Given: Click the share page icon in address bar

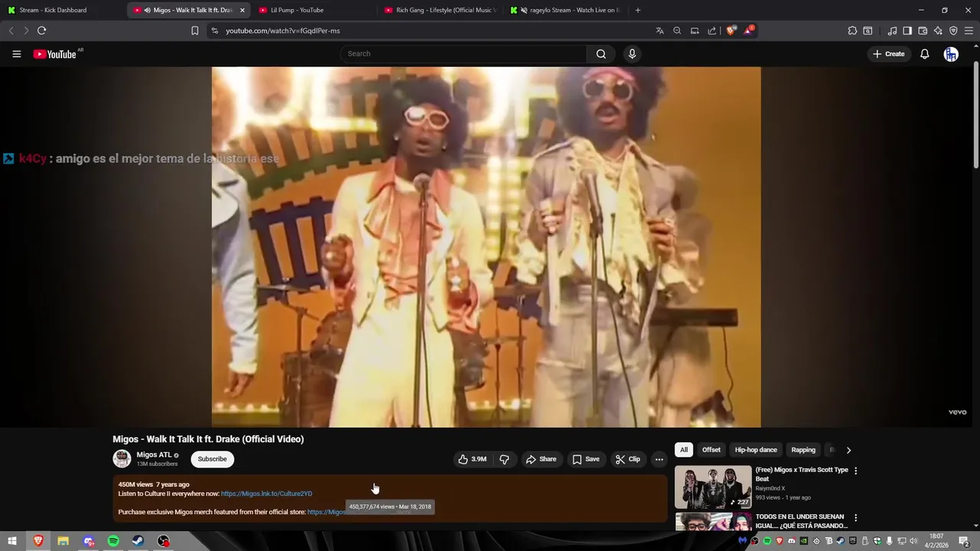Looking at the screenshot, I should click(712, 31).
